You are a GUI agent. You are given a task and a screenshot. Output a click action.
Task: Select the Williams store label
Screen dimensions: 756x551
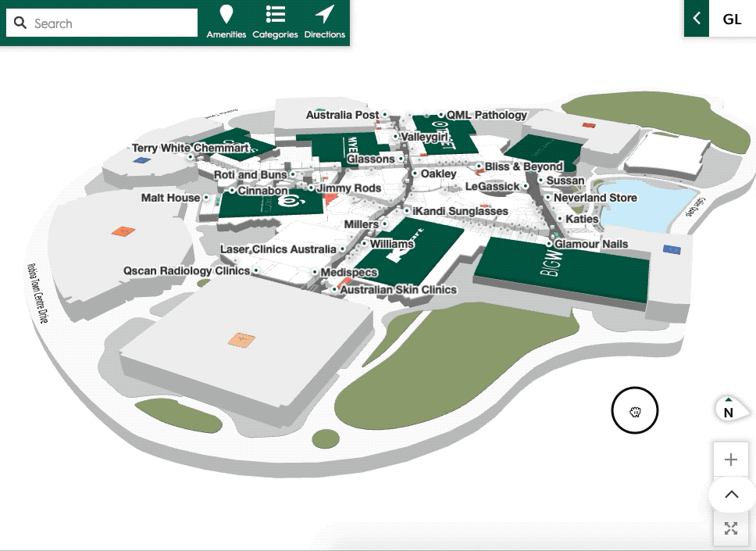coord(391,244)
